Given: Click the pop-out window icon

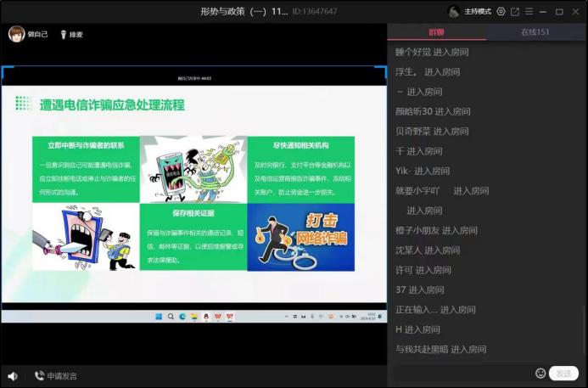Looking at the screenshot, I should pyautogui.click(x=515, y=12).
